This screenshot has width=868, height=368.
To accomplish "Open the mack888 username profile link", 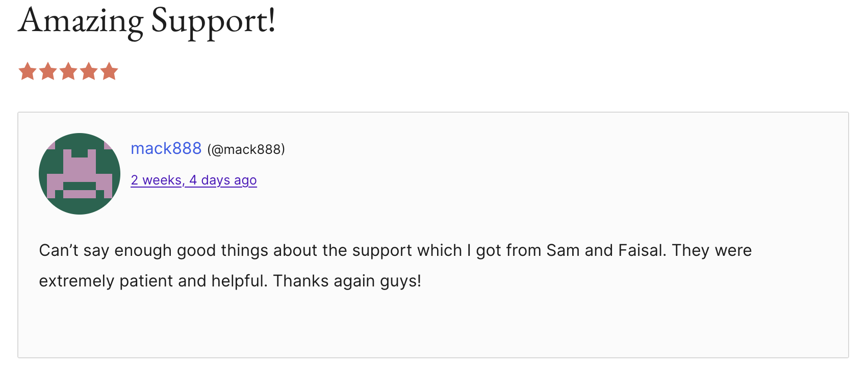I will click(x=166, y=148).
